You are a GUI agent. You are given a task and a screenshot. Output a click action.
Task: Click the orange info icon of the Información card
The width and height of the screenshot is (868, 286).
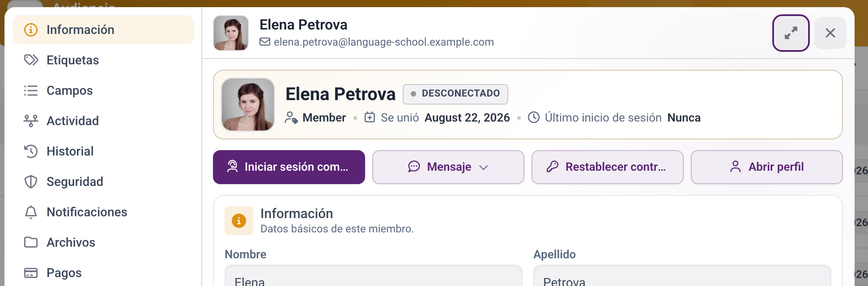tap(239, 221)
